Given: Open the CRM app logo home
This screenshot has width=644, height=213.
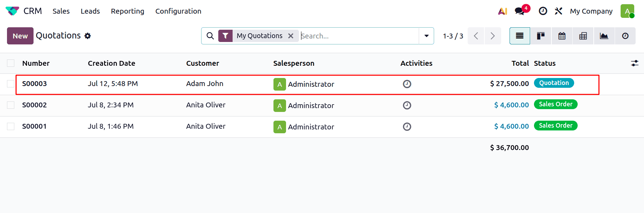Looking at the screenshot, I should (12, 11).
